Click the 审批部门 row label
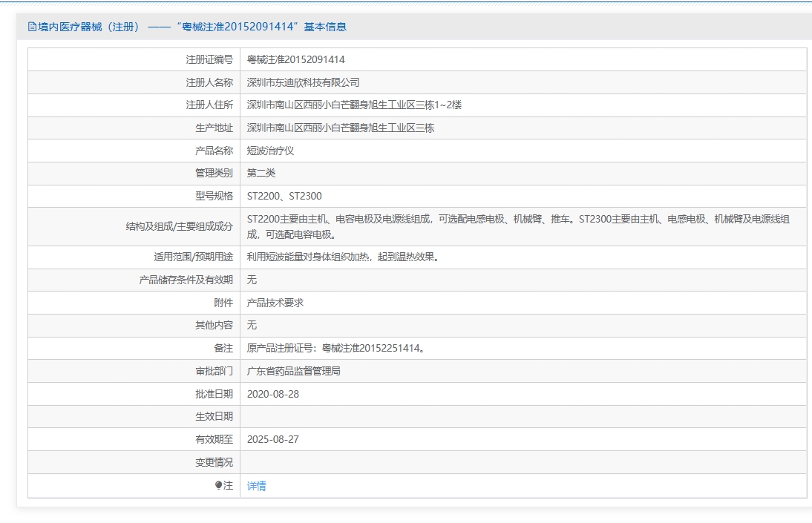 coord(214,371)
